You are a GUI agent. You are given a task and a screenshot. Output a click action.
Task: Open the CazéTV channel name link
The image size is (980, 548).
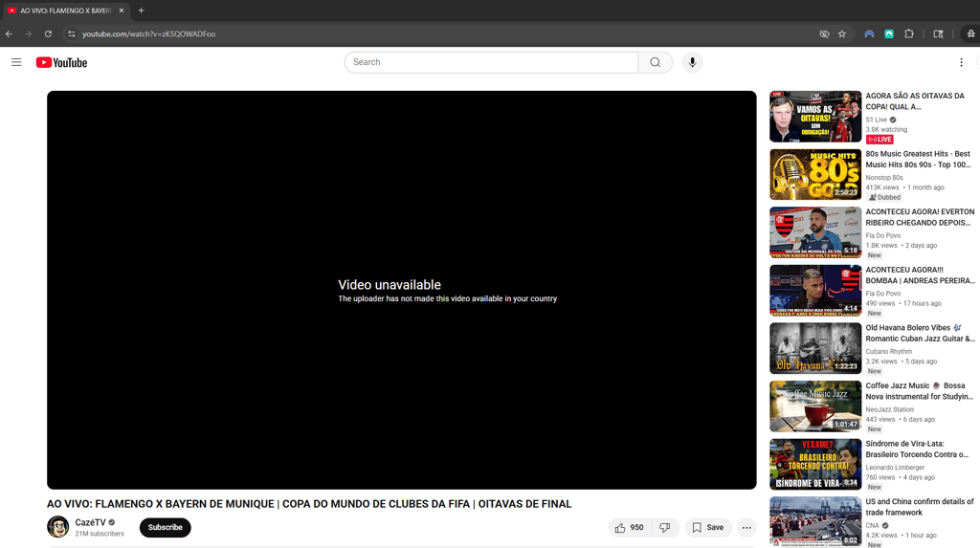pyautogui.click(x=90, y=522)
